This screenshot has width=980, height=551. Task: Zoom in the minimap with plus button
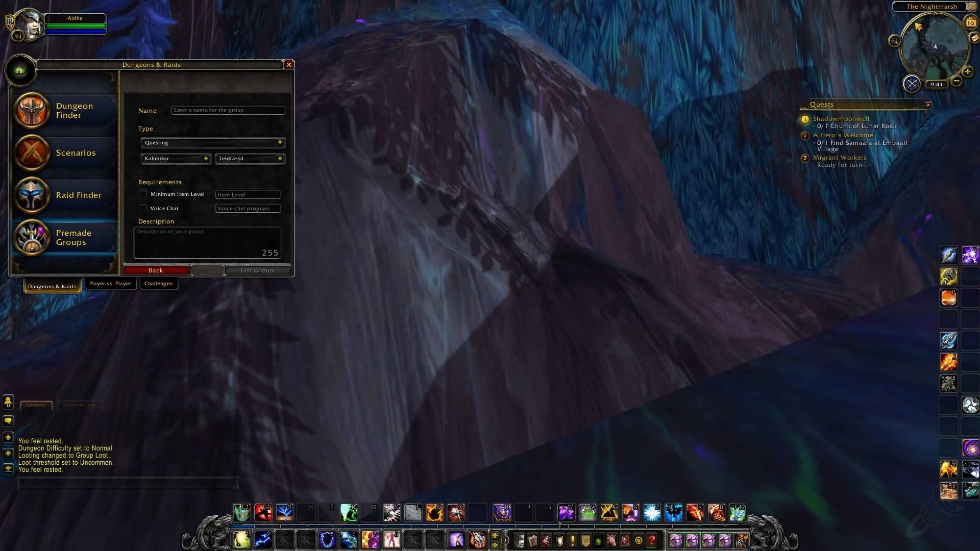(967, 71)
